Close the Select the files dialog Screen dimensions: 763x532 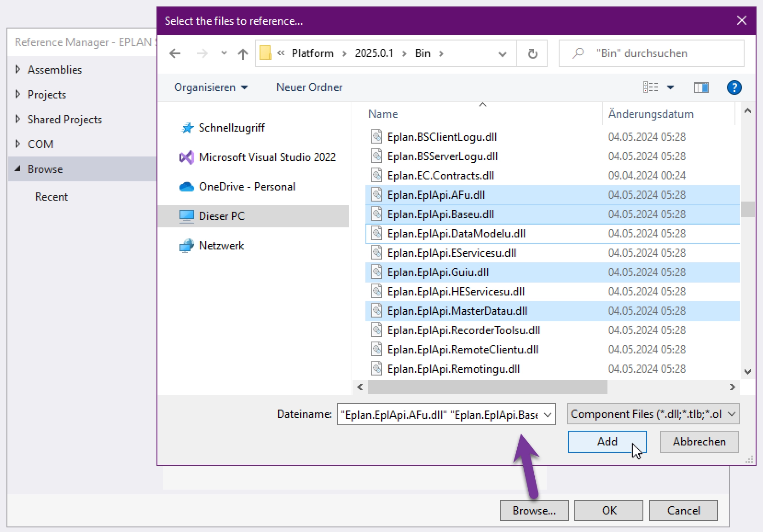[741, 21]
